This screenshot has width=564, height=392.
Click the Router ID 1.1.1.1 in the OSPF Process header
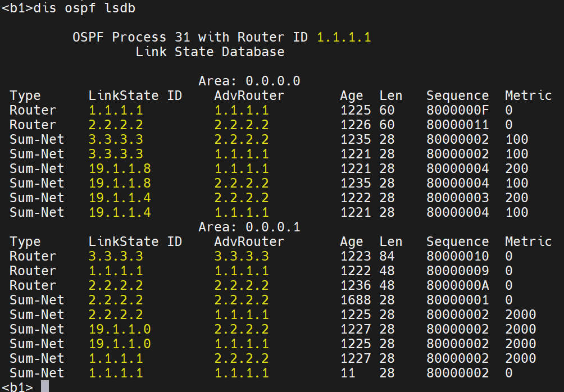point(344,38)
